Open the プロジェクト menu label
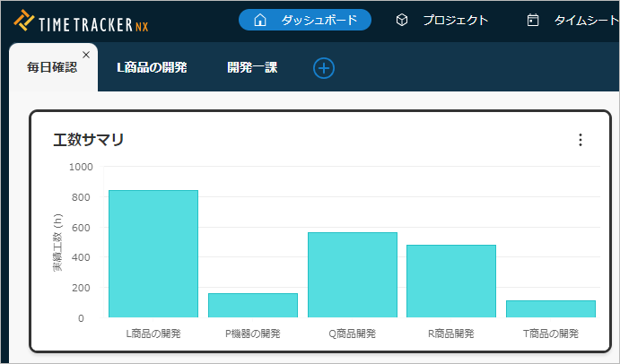The width and height of the screenshot is (620, 364). [x=456, y=20]
